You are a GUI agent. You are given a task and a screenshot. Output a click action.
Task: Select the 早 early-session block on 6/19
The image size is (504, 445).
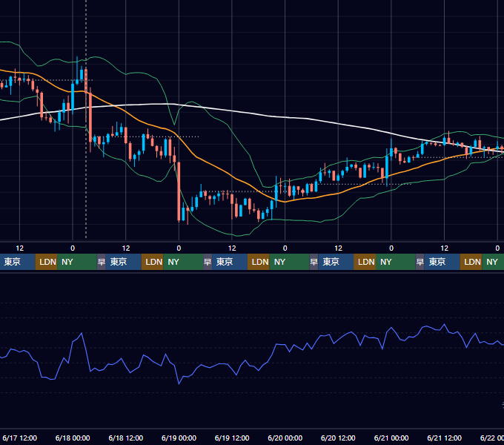point(208,262)
